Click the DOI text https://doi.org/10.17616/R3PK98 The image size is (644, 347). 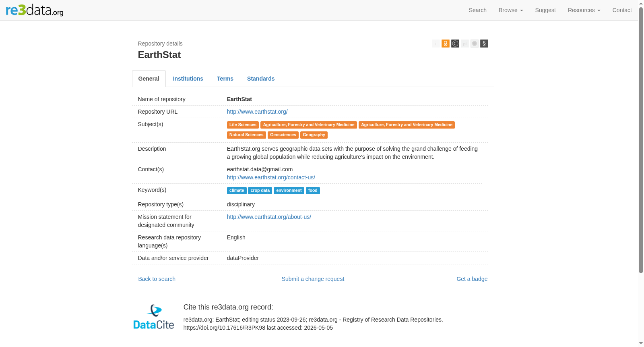click(x=224, y=328)
